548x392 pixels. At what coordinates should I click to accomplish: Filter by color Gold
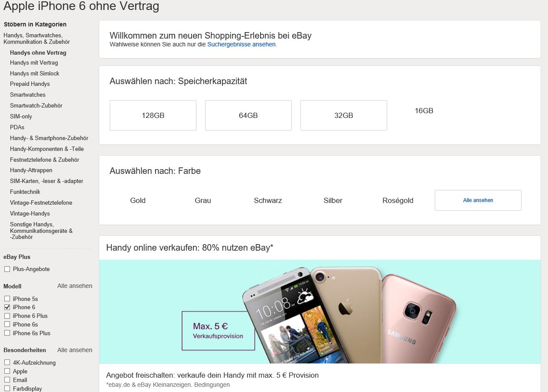coord(138,200)
